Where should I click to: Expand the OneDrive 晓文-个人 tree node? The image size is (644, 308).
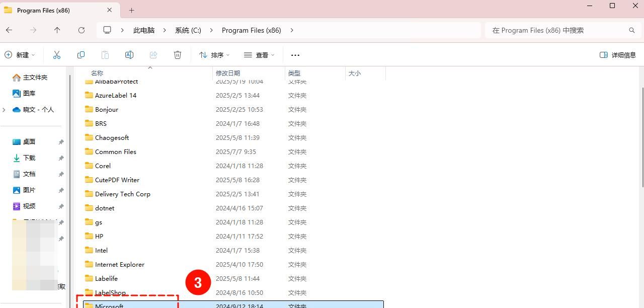(4, 109)
